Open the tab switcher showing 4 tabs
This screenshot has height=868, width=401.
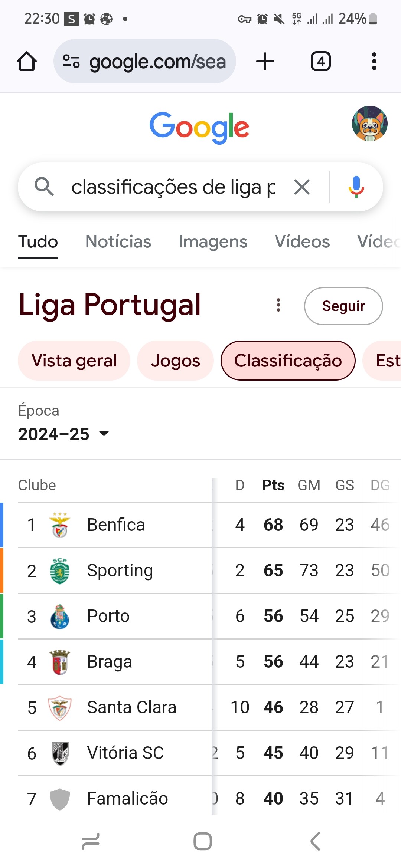(320, 61)
